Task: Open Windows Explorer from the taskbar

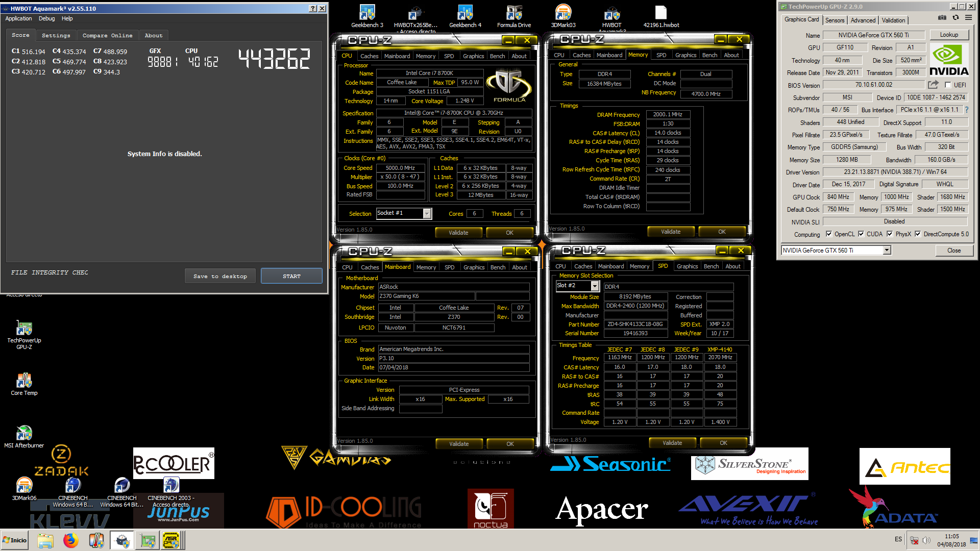Action: coord(45,540)
